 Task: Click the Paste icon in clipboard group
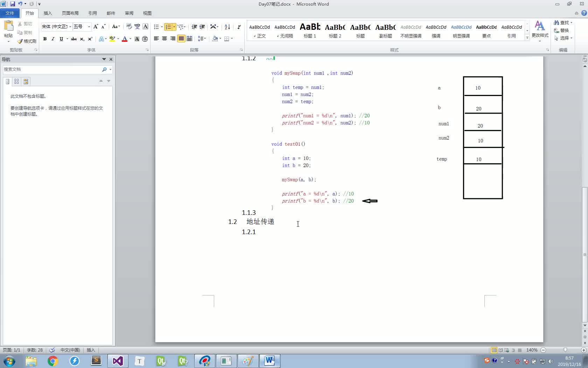pyautogui.click(x=8, y=26)
